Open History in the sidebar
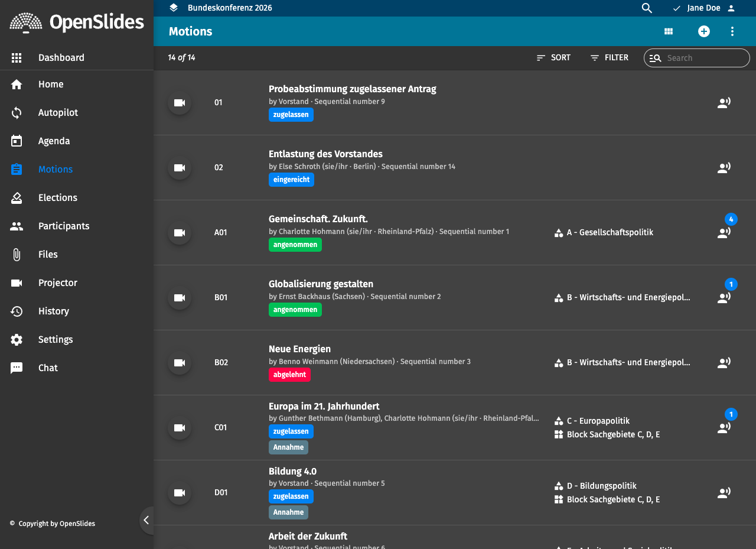Image resolution: width=756 pixels, height=549 pixels. click(x=77, y=311)
